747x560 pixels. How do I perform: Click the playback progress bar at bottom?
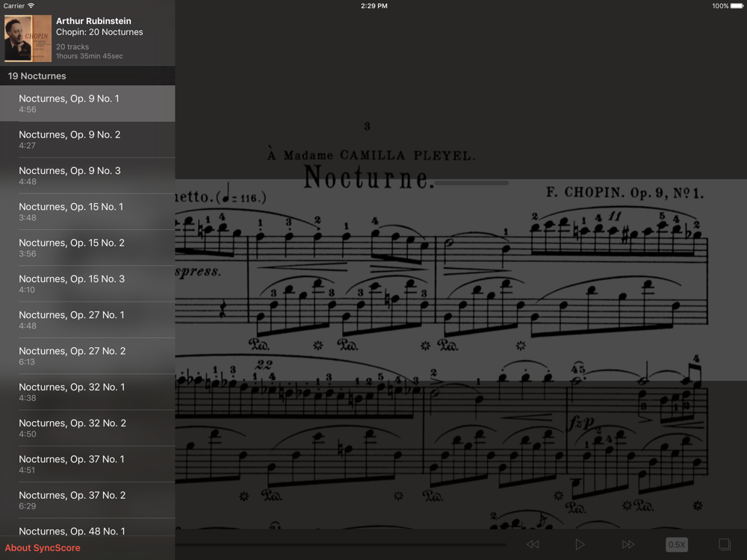coord(341,544)
